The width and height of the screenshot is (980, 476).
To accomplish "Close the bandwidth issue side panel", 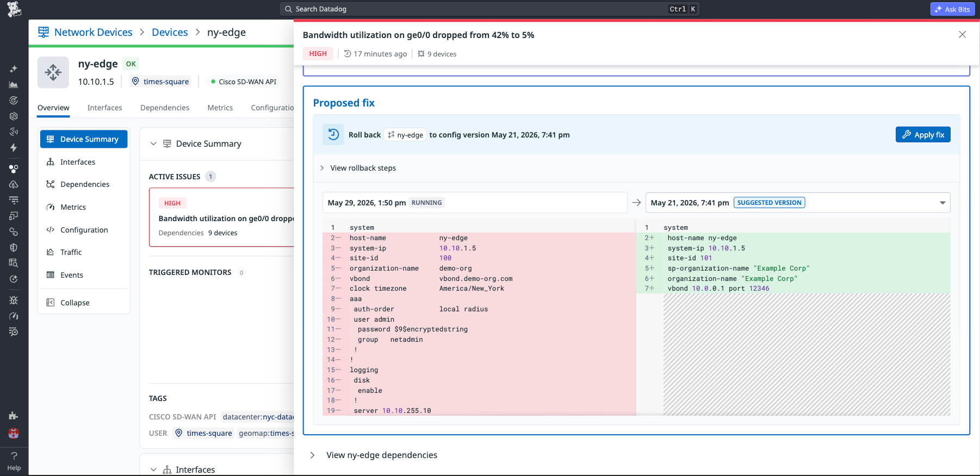I will [x=962, y=34].
